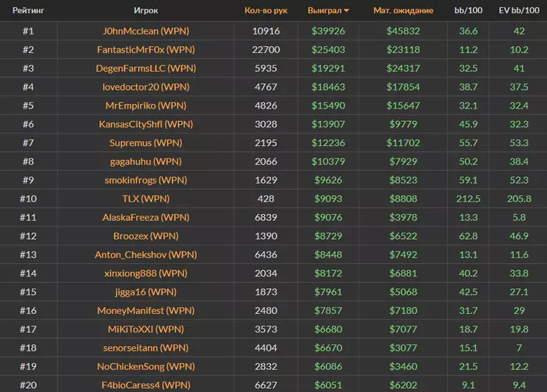The image size is (547, 392).
Task: Open MoneyManifest (WPN) player link
Action: pyautogui.click(x=146, y=311)
